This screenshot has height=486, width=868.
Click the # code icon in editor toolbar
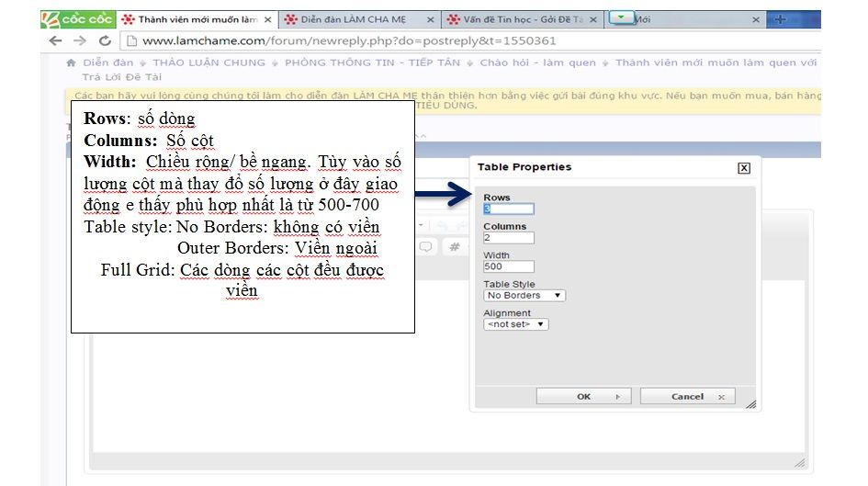point(454,246)
